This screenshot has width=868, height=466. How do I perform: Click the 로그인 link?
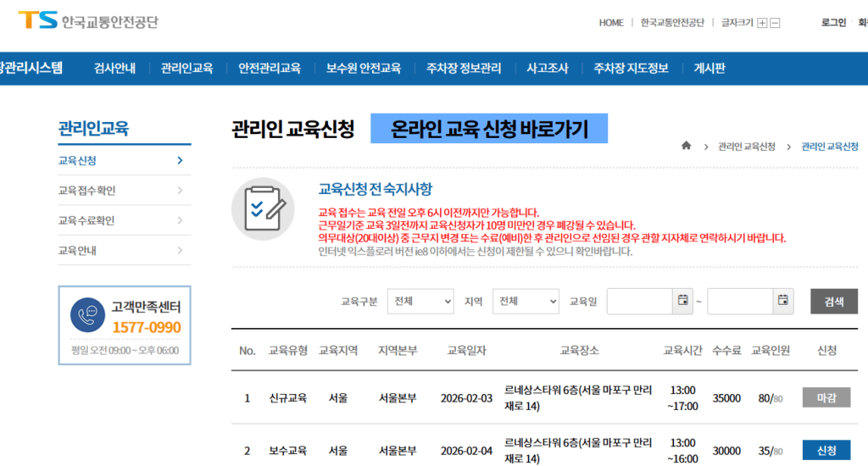(x=833, y=23)
